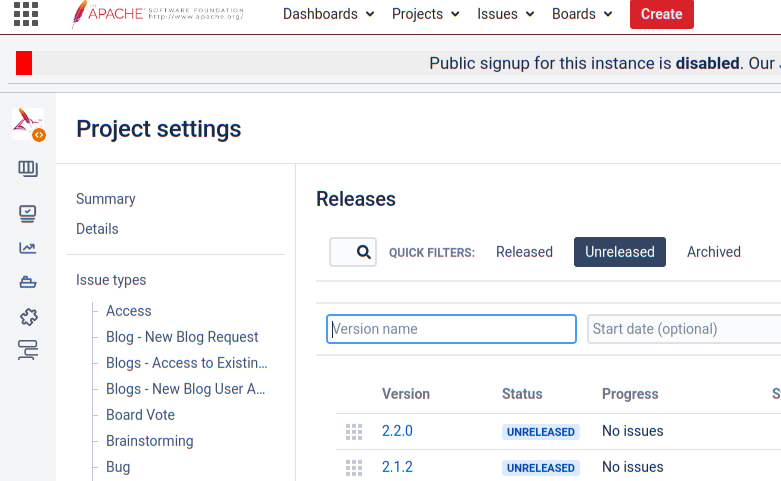Click the red banner marker icon
The width and height of the screenshot is (781, 481).
[24, 63]
